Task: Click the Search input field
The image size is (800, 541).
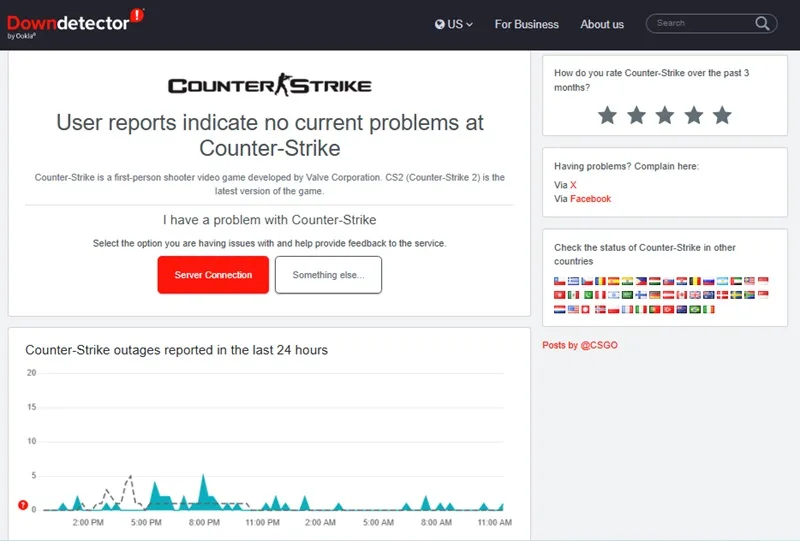Action: 702,23
